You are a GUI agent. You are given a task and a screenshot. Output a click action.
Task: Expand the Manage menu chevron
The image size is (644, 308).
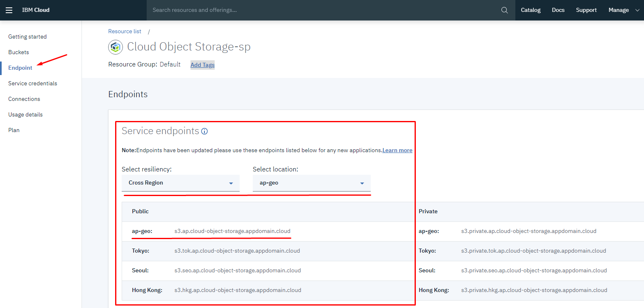pos(637,10)
